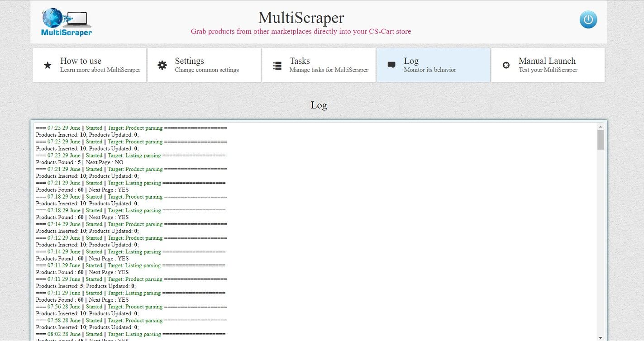Switch to the Tasks tab
644x341 pixels.
[319, 65]
